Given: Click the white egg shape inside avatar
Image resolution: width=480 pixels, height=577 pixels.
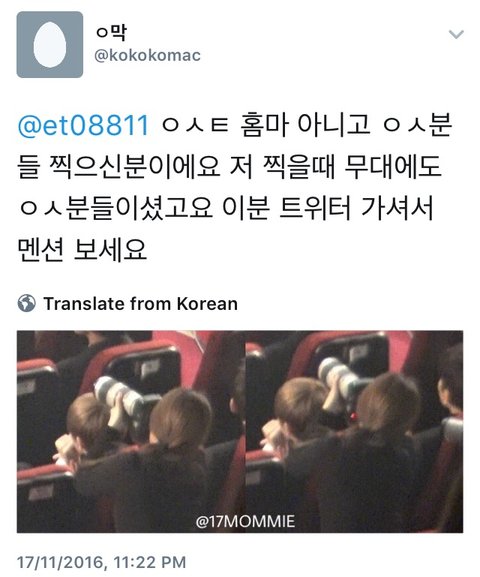Looking at the screenshot, I should tap(50, 45).
